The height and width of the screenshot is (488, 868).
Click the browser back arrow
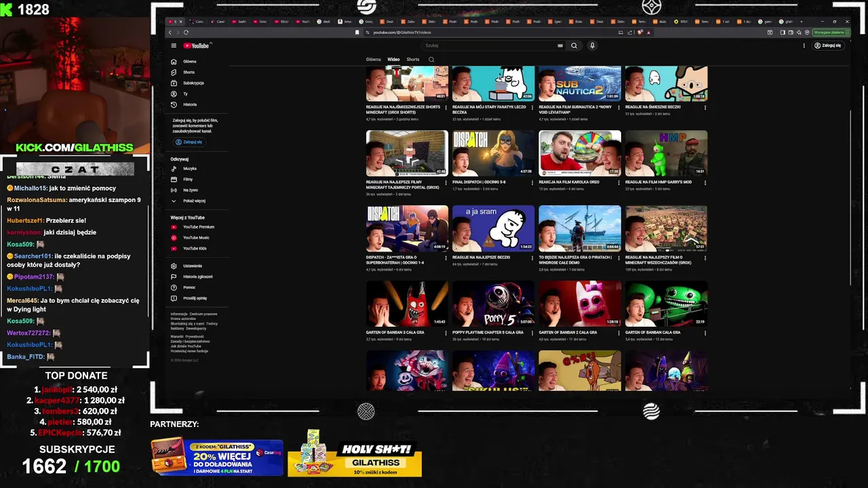170,32
